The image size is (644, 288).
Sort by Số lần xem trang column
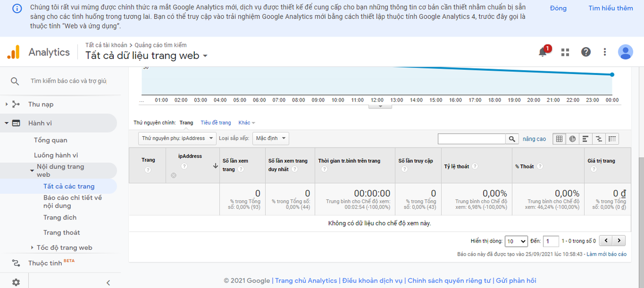point(235,165)
